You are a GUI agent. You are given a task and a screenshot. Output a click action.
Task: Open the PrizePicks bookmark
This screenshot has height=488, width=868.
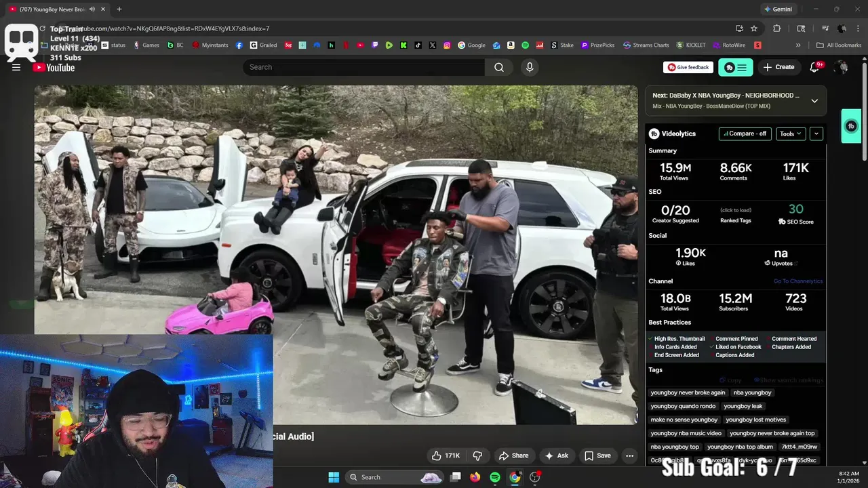pos(597,45)
